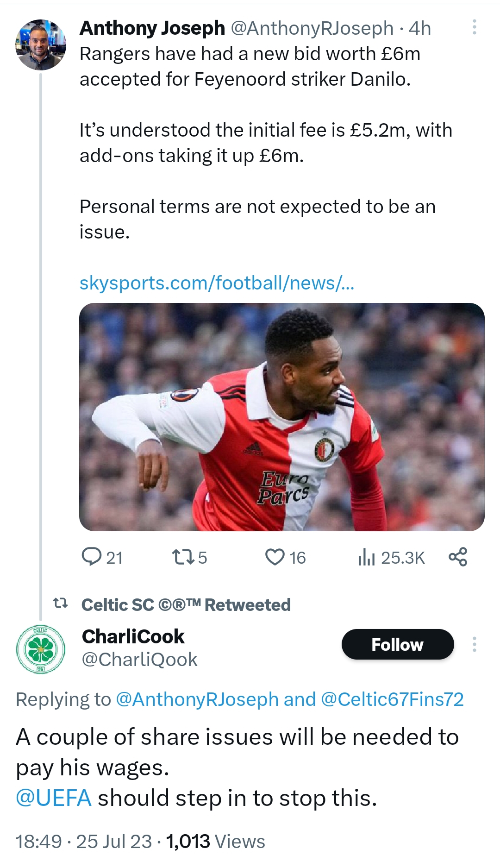
Task: Open the Celtic SC Retweeted label
Action: click(x=186, y=604)
